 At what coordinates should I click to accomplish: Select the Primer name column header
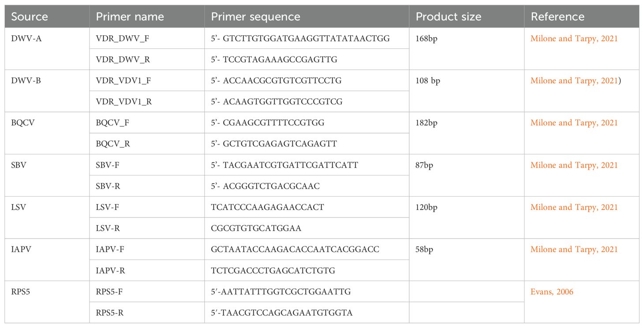coord(130,17)
